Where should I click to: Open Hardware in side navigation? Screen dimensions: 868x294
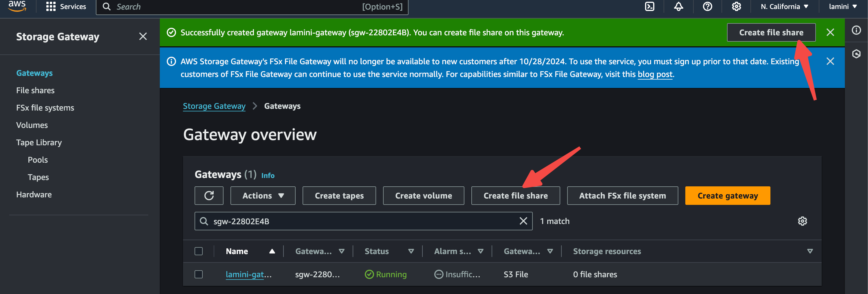point(34,194)
